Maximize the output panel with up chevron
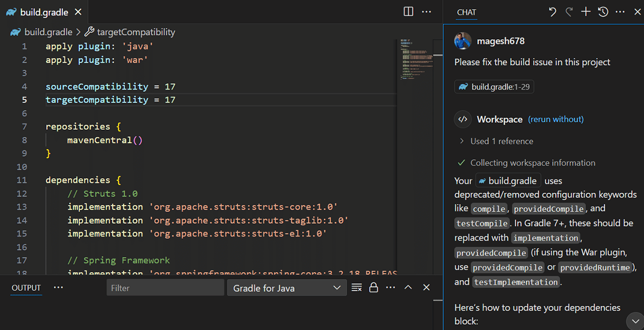644x330 pixels. tap(408, 288)
